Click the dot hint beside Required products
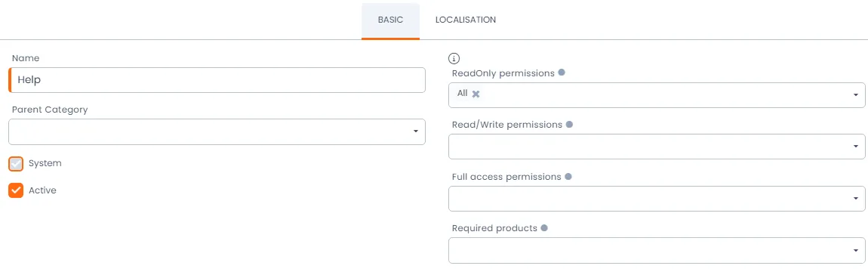868x275 pixels. (x=544, y=228)
